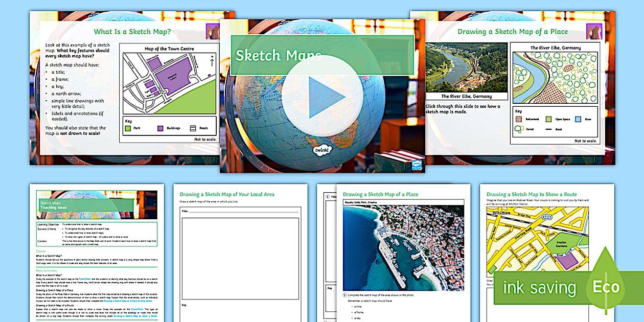Open the Teaching Ideas document preview
The height and width of the screenshot is (322, 644).
tap(97, 253)
